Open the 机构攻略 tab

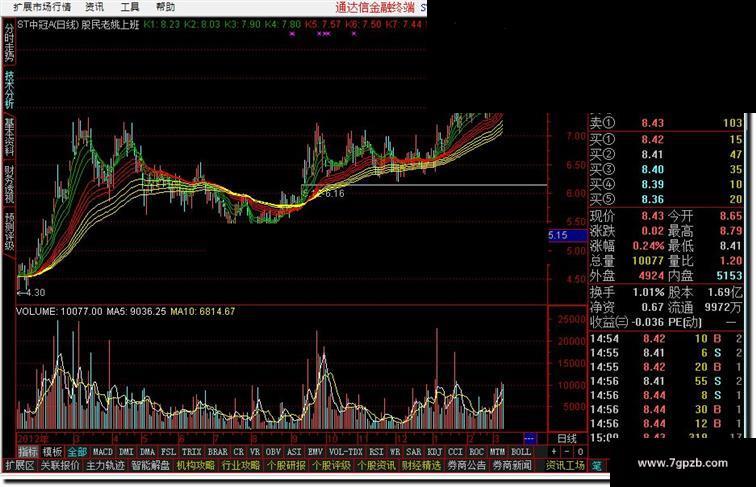(x=196, y=465)
